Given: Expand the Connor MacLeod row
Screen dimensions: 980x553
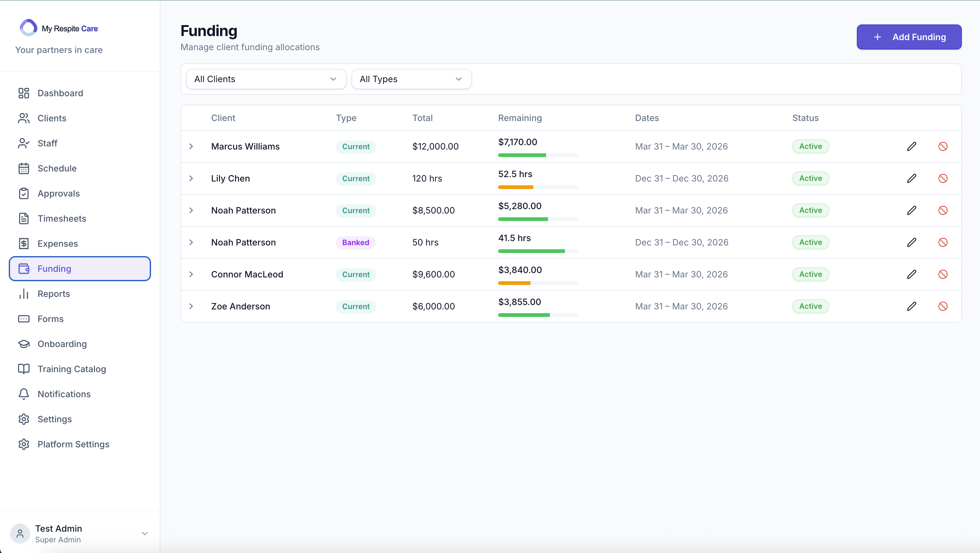Looking at the screenshot, I should pyautogui.click(x=191, y=274).
